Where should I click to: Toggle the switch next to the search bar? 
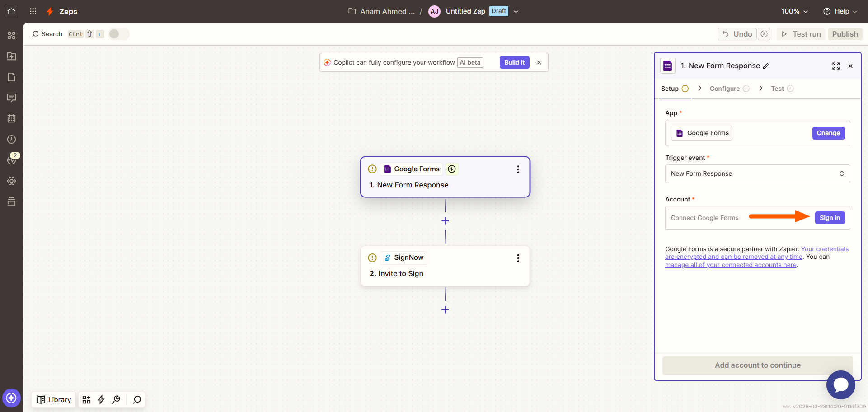[118, 33]
